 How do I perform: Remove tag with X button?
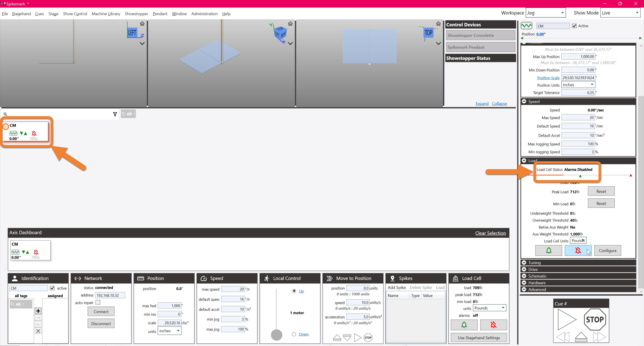[38, 331]
